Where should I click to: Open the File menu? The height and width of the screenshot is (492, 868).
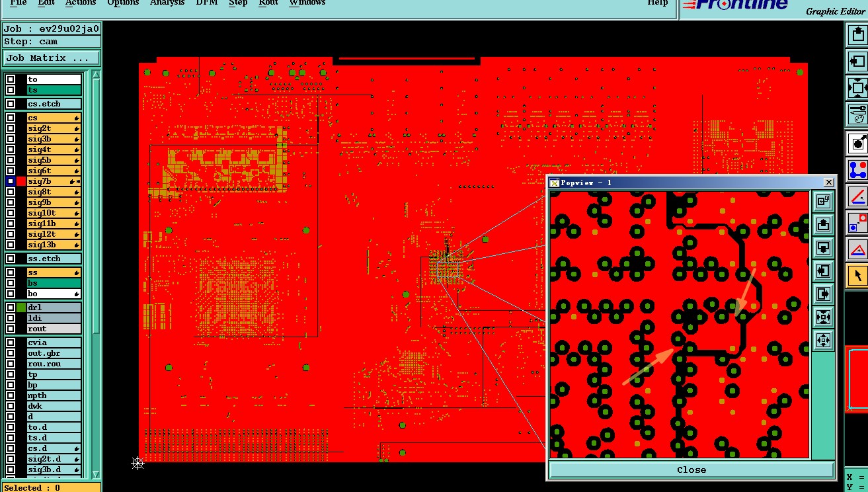(19, 3)
